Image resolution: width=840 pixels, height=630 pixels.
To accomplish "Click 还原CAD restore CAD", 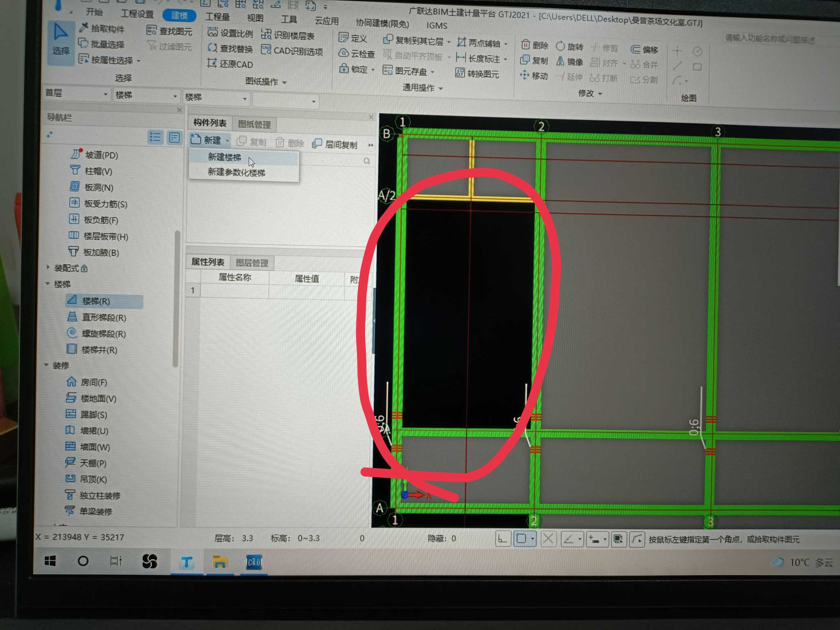I will coord(230,64).
